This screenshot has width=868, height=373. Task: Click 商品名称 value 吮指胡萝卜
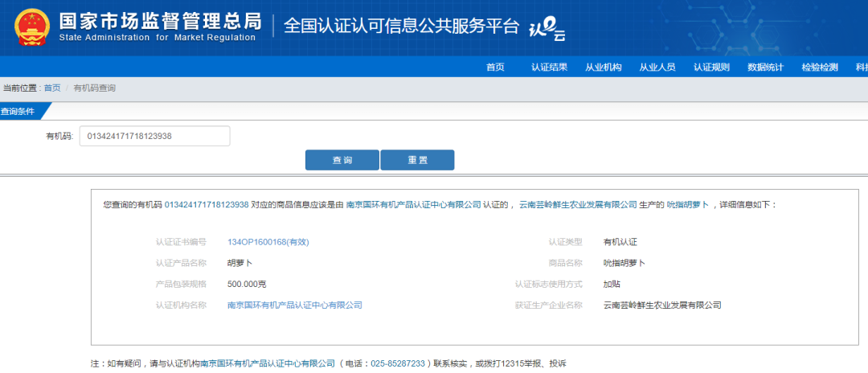[624, 263]
